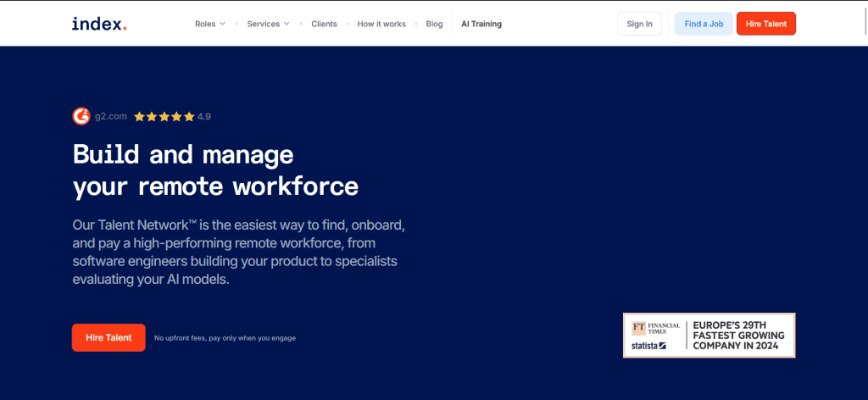Click the Find a Job button

coord(704,24)
